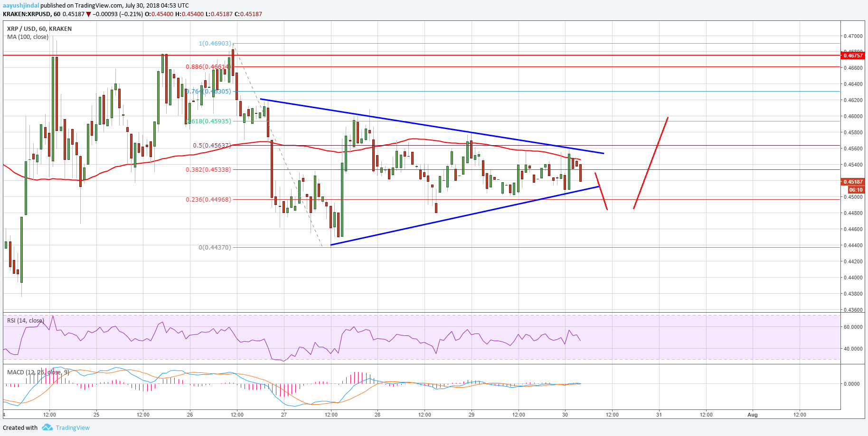Open the TradingView link in the footer

pos(73,427)
